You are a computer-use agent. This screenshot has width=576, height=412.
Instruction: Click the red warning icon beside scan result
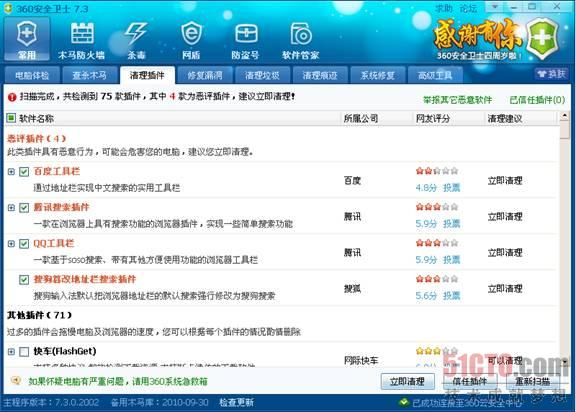[12, 97]
